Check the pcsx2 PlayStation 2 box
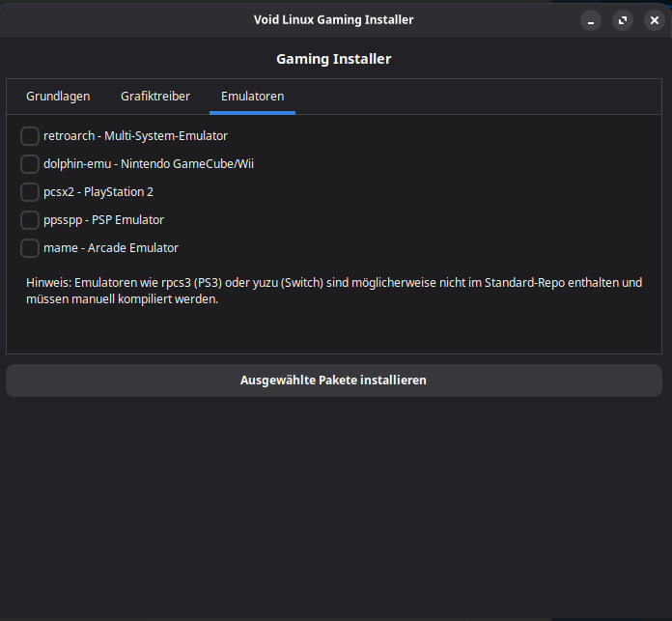This screenshot has width=672, height=621. (30, 192)
